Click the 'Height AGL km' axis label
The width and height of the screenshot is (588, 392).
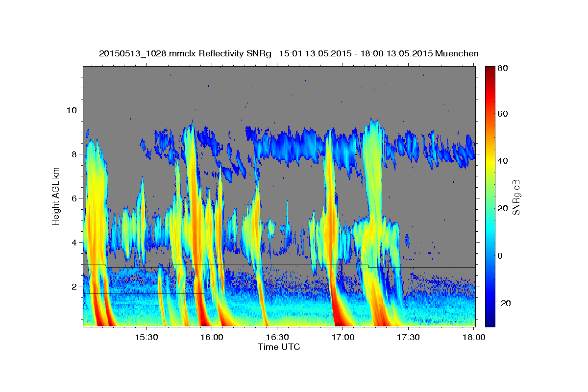click(56, 196)
